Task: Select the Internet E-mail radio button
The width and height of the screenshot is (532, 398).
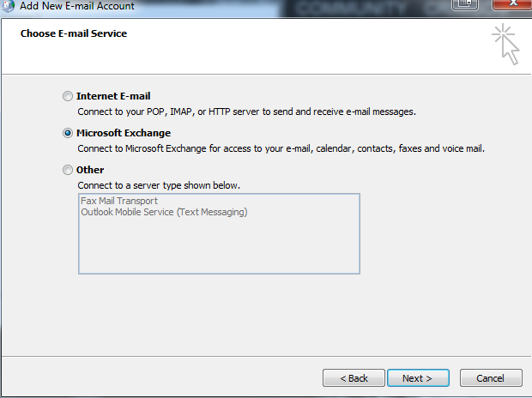Action: pyautogui.click(x=68, y=97)
